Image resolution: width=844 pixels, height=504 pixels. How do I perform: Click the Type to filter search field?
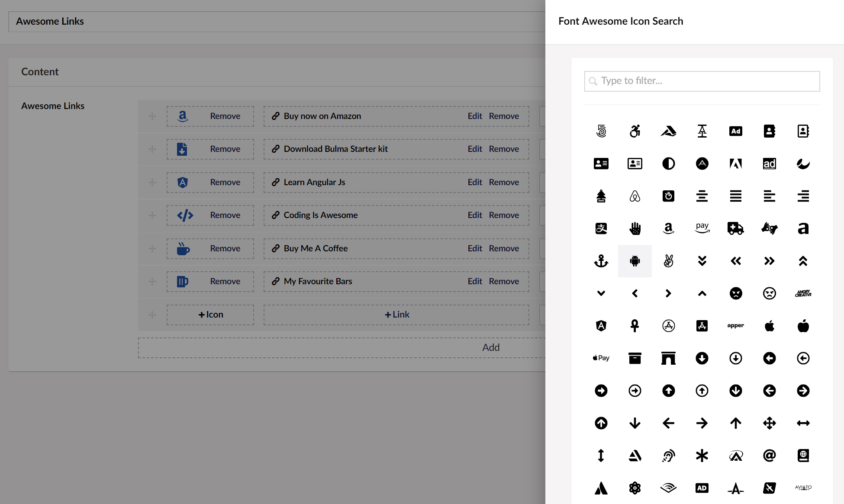tap(702, 81)
